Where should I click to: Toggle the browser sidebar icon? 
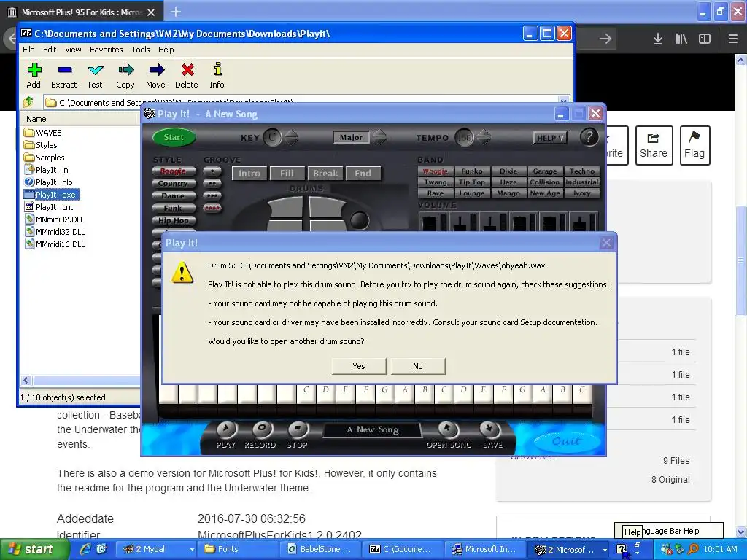(705, 39)
